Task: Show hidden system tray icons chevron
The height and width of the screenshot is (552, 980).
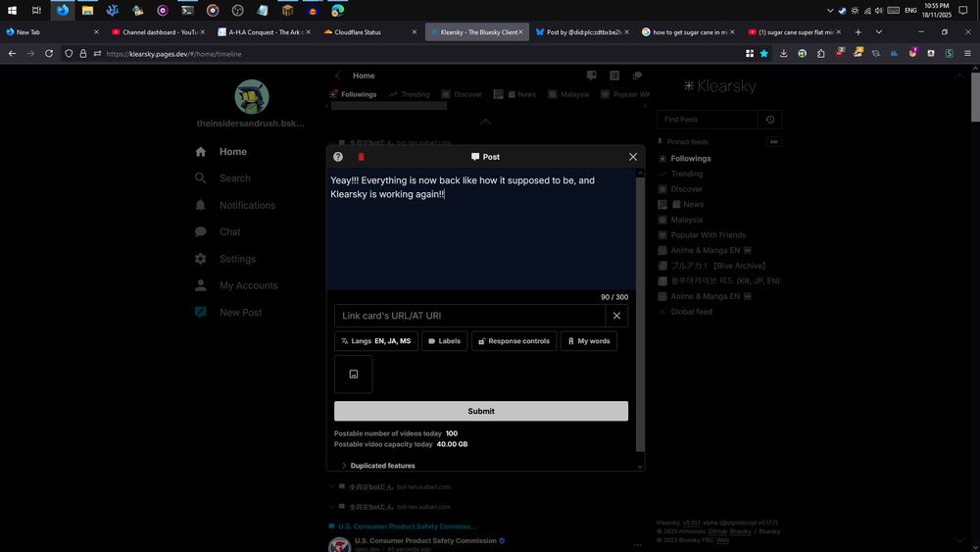Action: [830, 10]
